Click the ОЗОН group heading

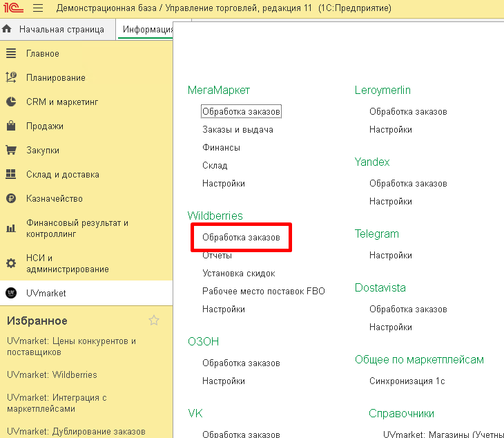pyautogui.click(x=203, y=341)
